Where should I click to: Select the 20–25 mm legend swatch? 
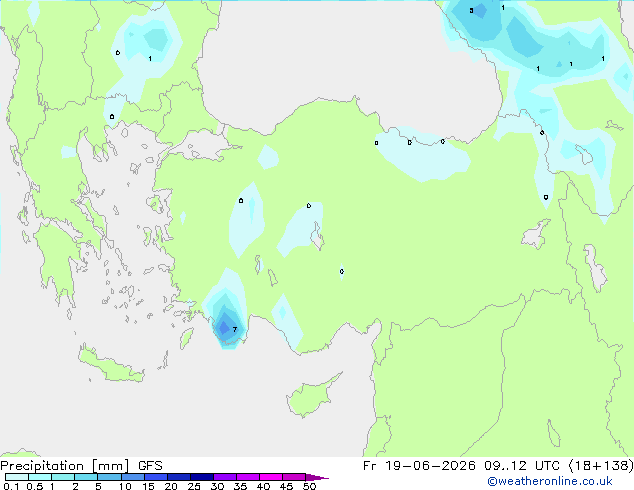tap(179, 477)
